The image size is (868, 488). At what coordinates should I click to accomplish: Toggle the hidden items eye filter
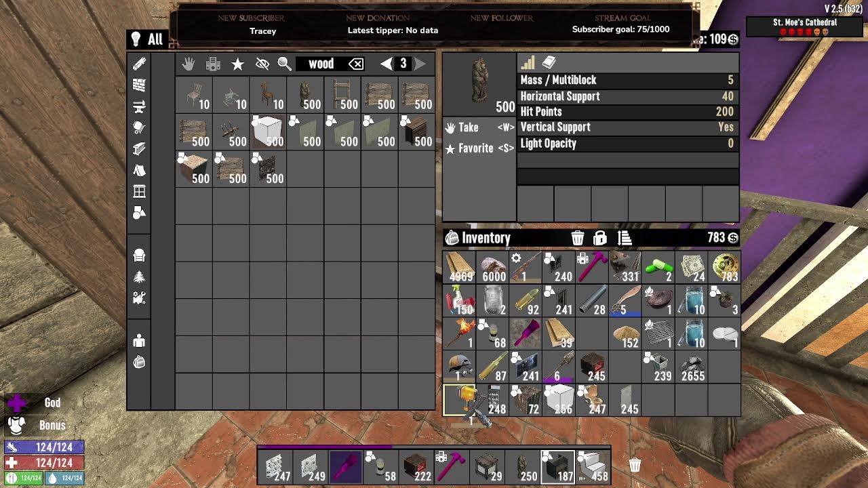(x=262, y=64)
